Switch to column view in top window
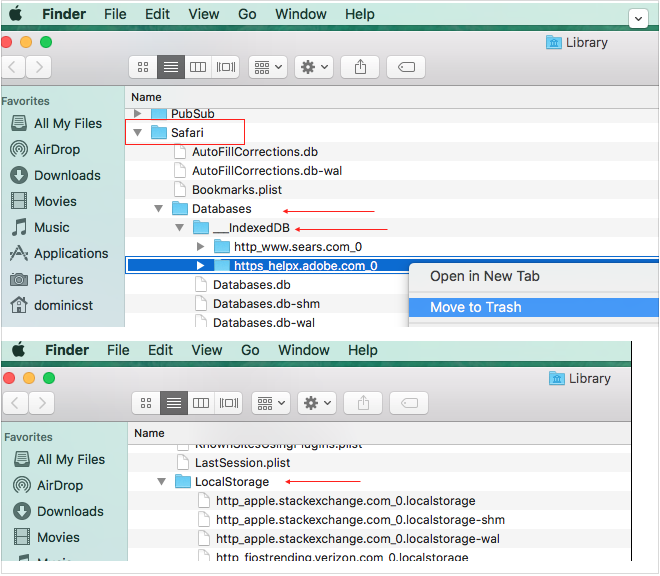The image size is (660, 576). tap(198, 67)
